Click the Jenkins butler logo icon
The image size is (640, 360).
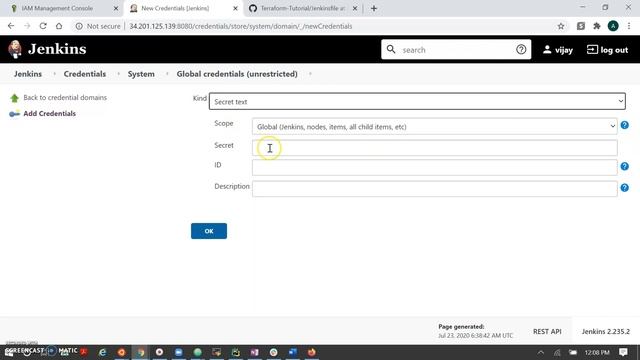tap(15, 49)
